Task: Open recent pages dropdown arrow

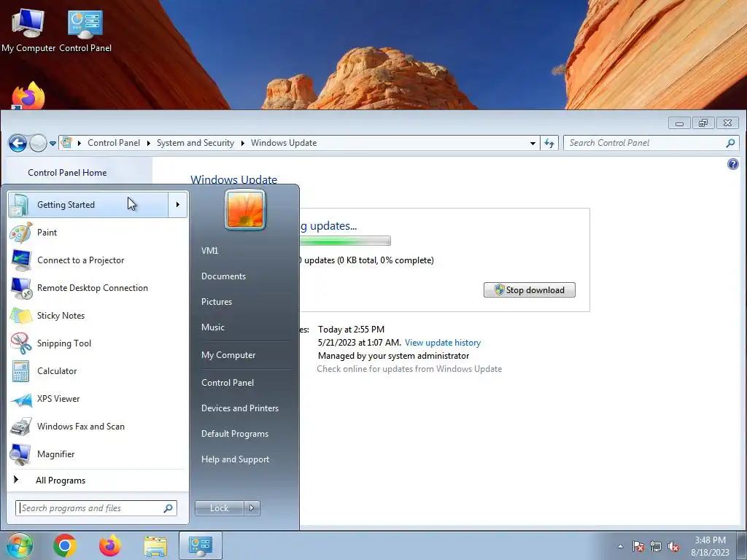Action: point(53,144)
